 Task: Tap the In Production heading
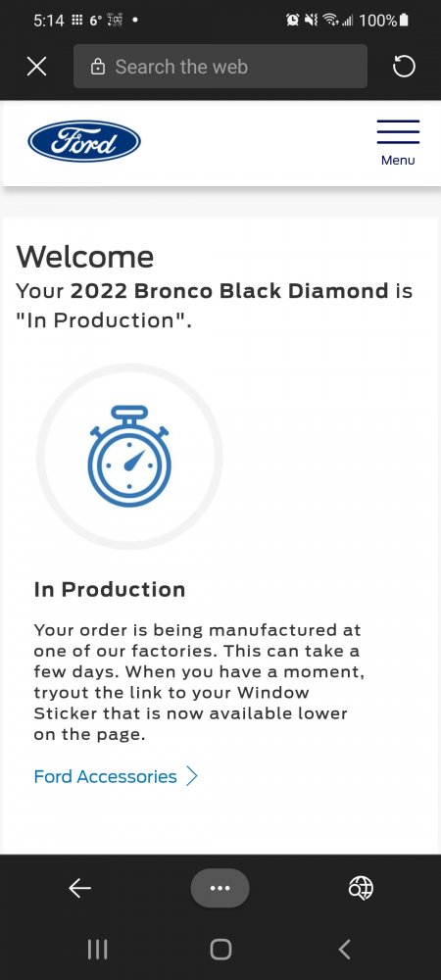[x=110, y=589]
